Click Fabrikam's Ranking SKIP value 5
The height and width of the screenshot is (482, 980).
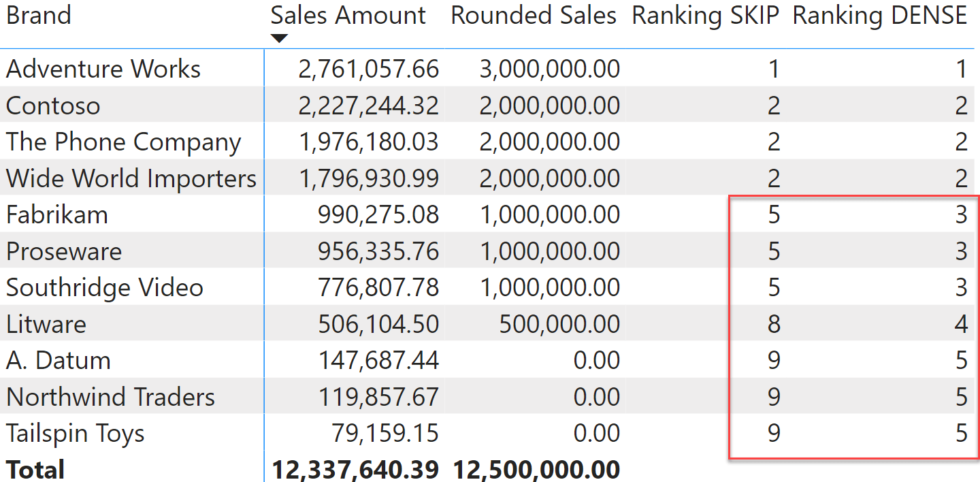point(774,214)
